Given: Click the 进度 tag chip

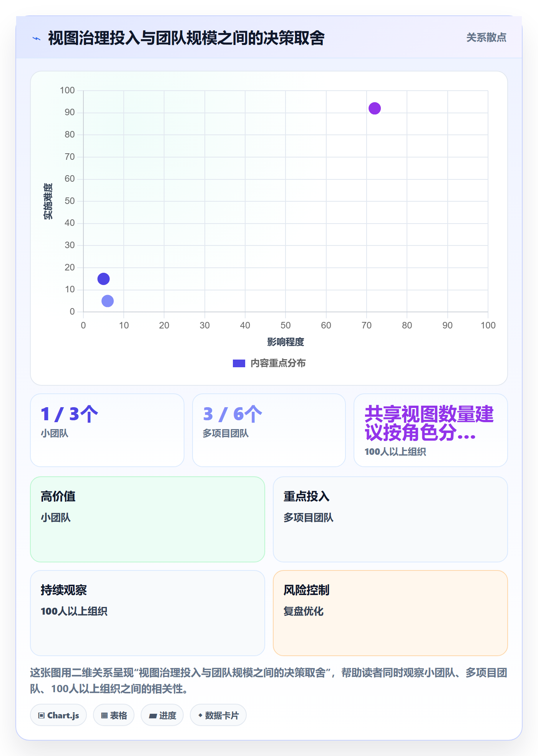Looking at the screenshot, I should tap(162, 715).
